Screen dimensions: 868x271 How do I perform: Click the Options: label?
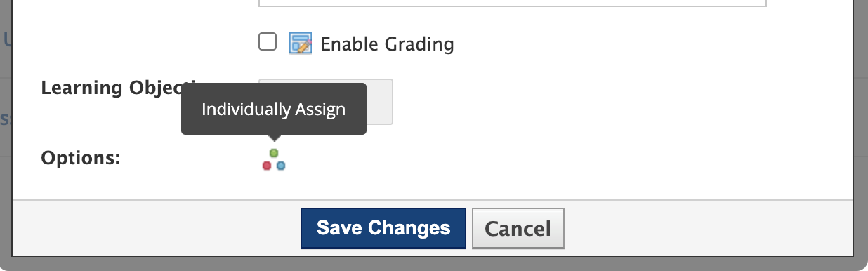tap(81, 159)
